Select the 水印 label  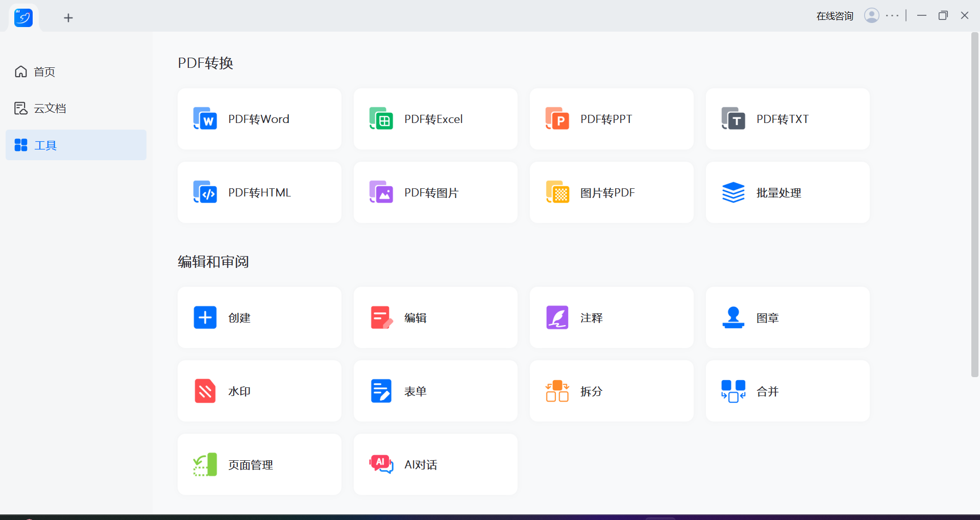point(239,391)
